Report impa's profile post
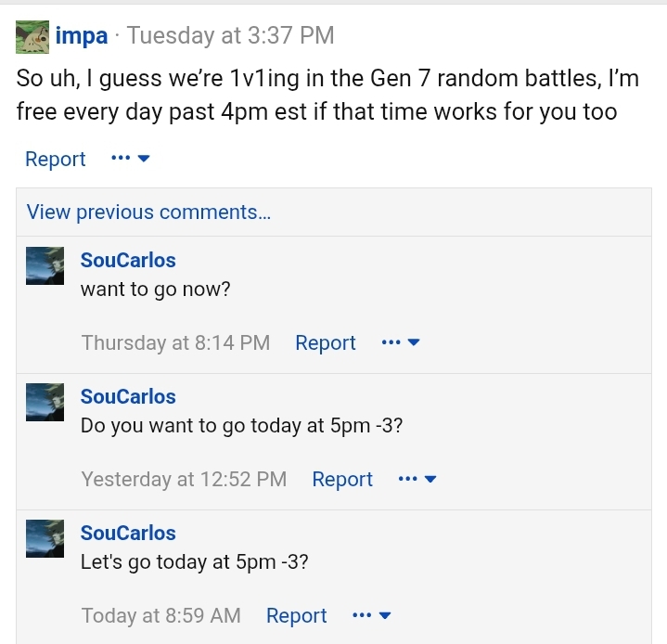Screen dimensions: 667x644 pos(56,160)
